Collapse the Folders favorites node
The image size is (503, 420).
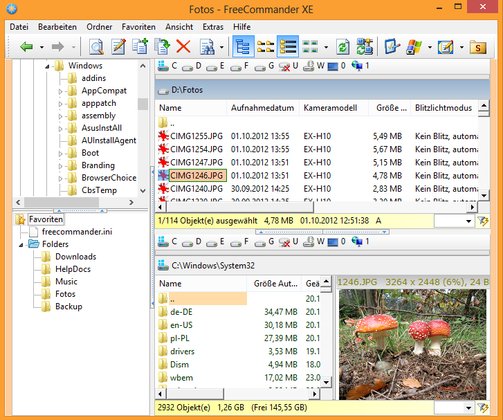[x=21, y=245]
